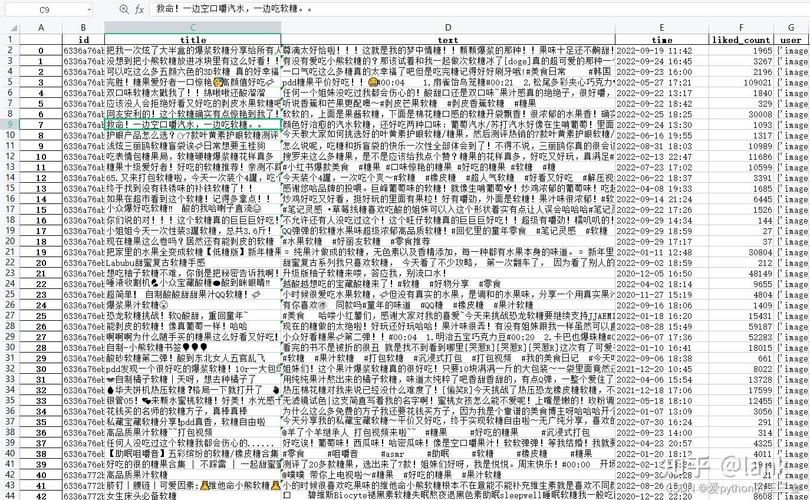The width and height of the screenshot is (810, 500).
Task: Select column G header
Action: pos(791,28)
